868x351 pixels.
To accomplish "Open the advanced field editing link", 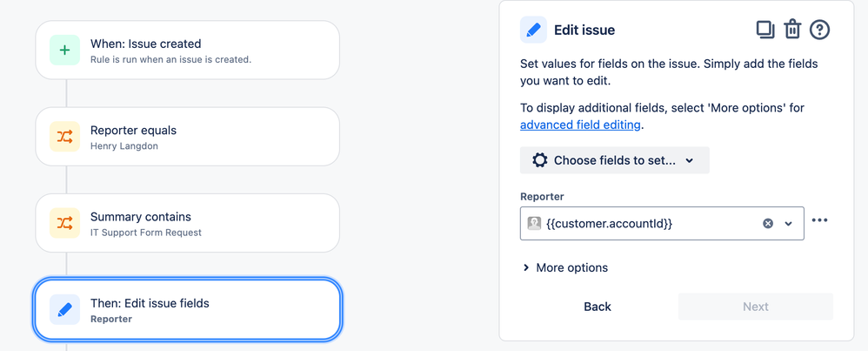I will coord(580,125).
